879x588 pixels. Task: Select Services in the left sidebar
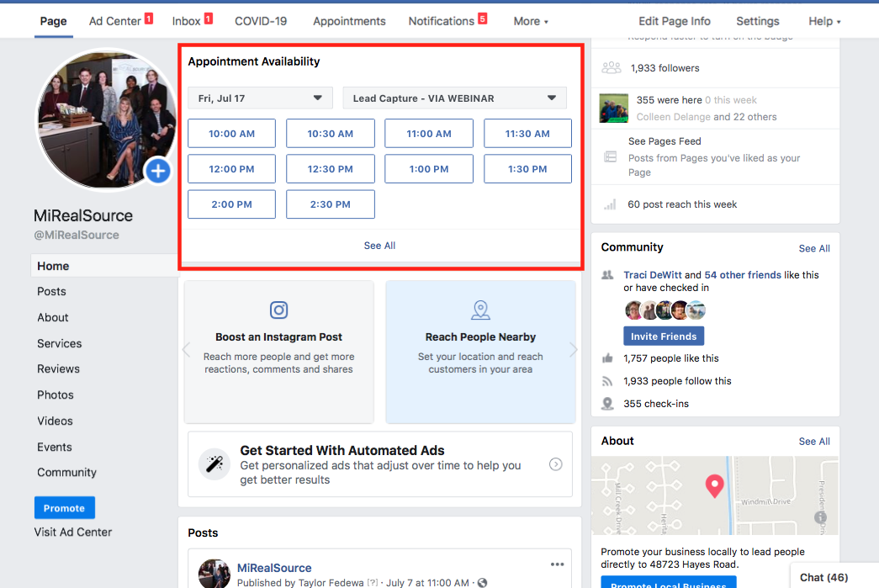[60, 343]
